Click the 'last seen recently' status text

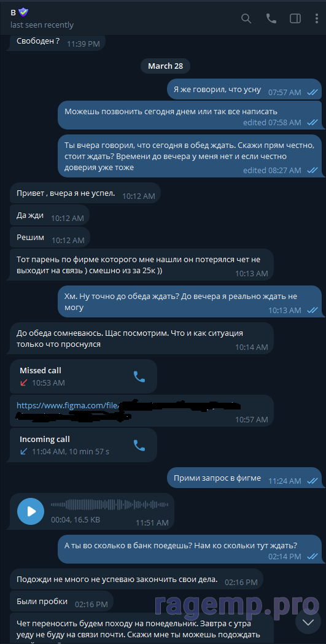pyautogui.click(x=42, y=25)
